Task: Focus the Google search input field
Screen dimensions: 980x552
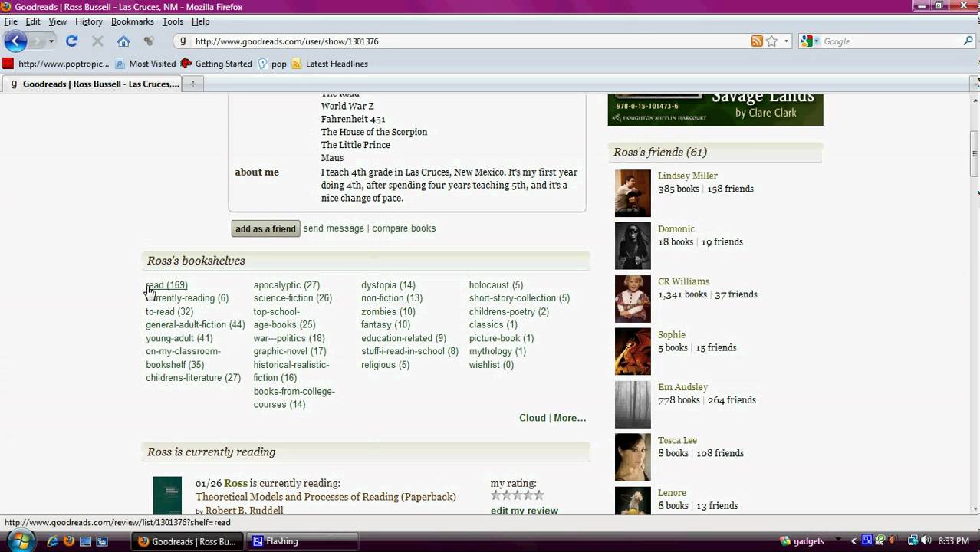Action: pos(891,41)
